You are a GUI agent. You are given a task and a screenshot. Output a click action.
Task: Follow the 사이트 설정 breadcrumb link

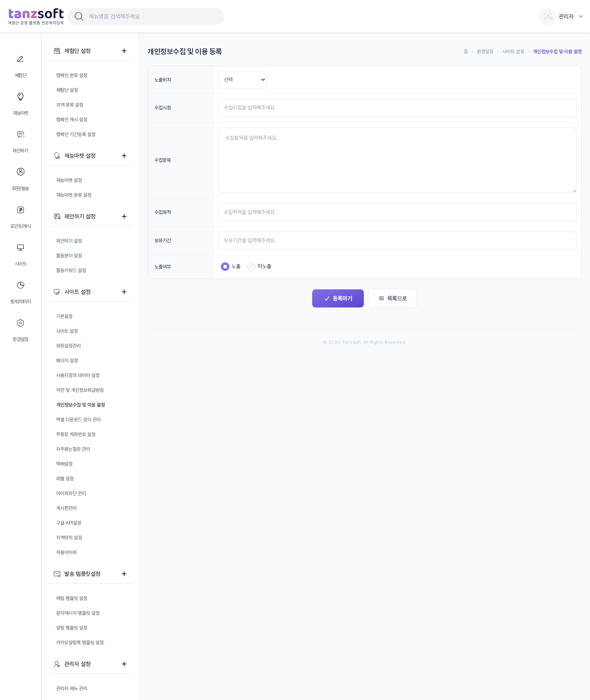pyautogui.click(x=513, y=52)
